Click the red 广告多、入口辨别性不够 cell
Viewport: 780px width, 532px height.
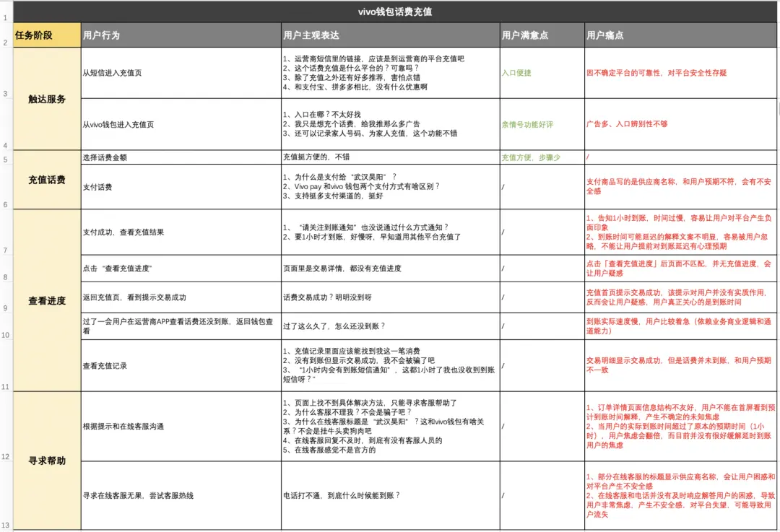pos(681,124)
